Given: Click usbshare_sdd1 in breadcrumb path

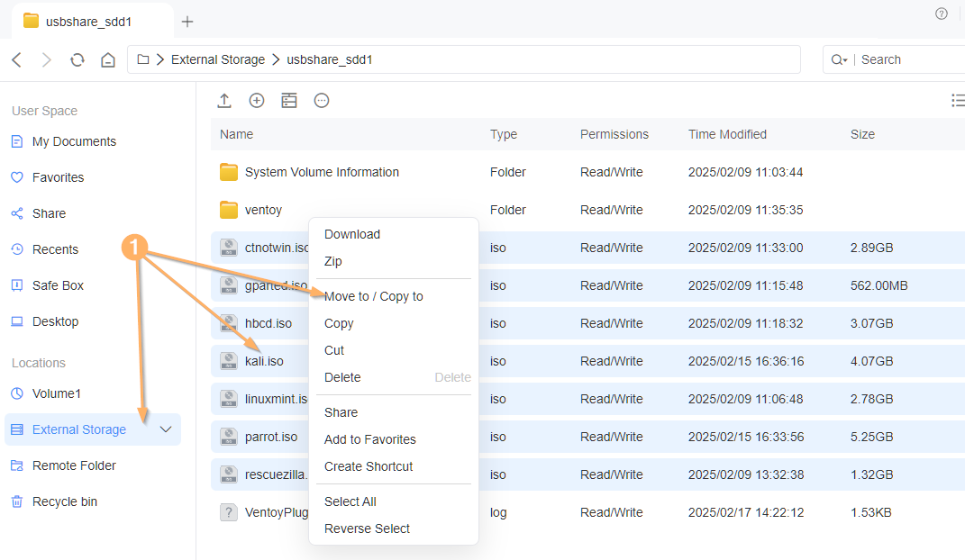Looking at the screenshot, I should click(329, 59).
